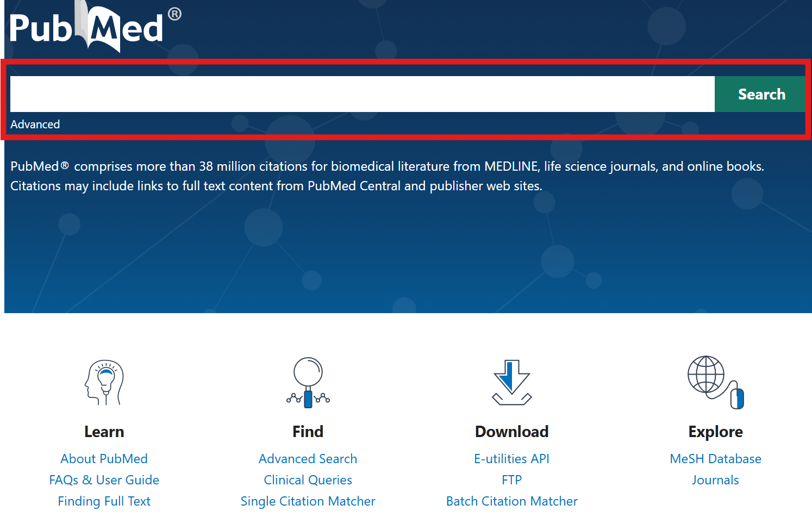This screenshot has width=812, height=517.
Task: Open the Advanced Search link
Action: point(308,459)
